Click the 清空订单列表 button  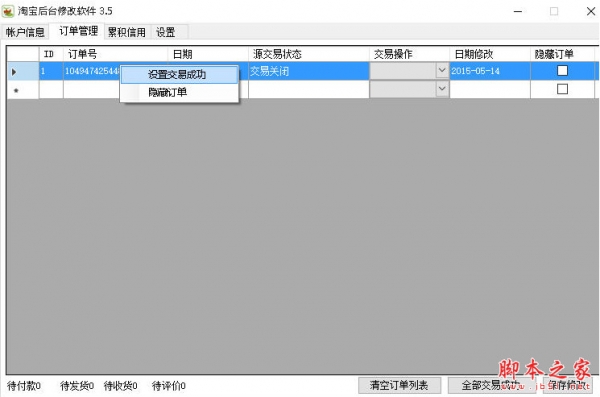399,385
